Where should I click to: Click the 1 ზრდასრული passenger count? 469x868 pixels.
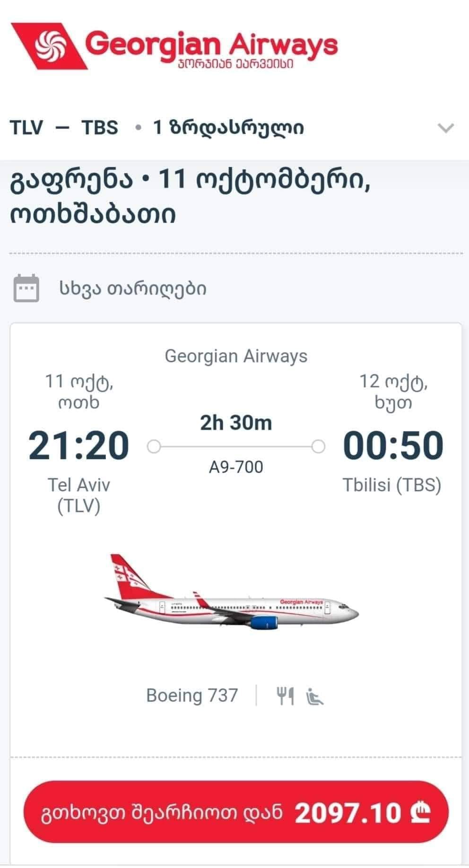click(228, 128)
